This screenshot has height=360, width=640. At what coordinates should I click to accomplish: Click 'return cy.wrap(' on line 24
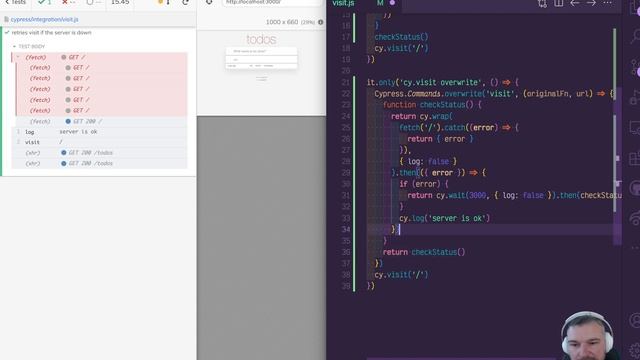422,116
